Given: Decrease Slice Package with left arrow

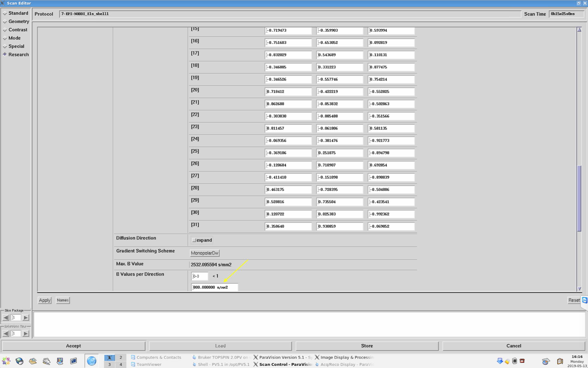Looking at the screenshot, I should 6,318.
